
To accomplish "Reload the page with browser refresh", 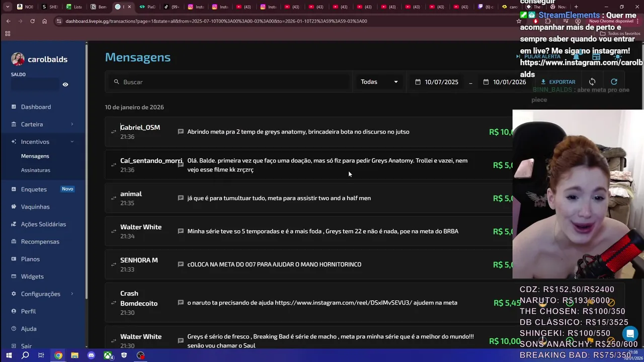I will click(x=32, y=21).
